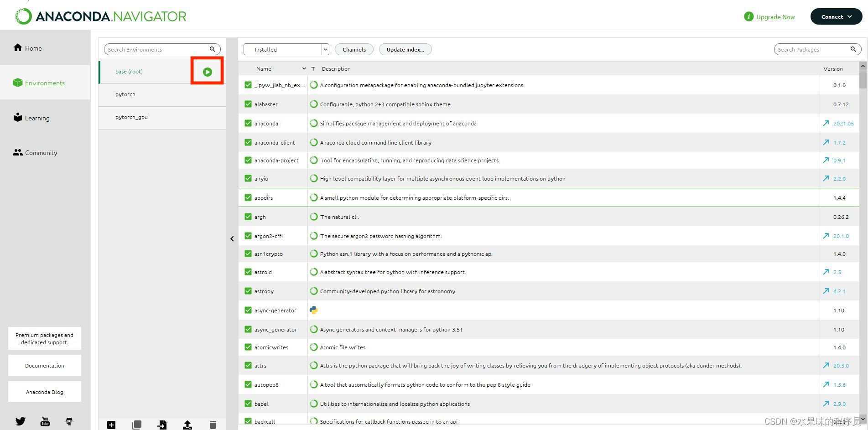Select the pytorch_gpu environment
The image size is (868, 430).
162,117
